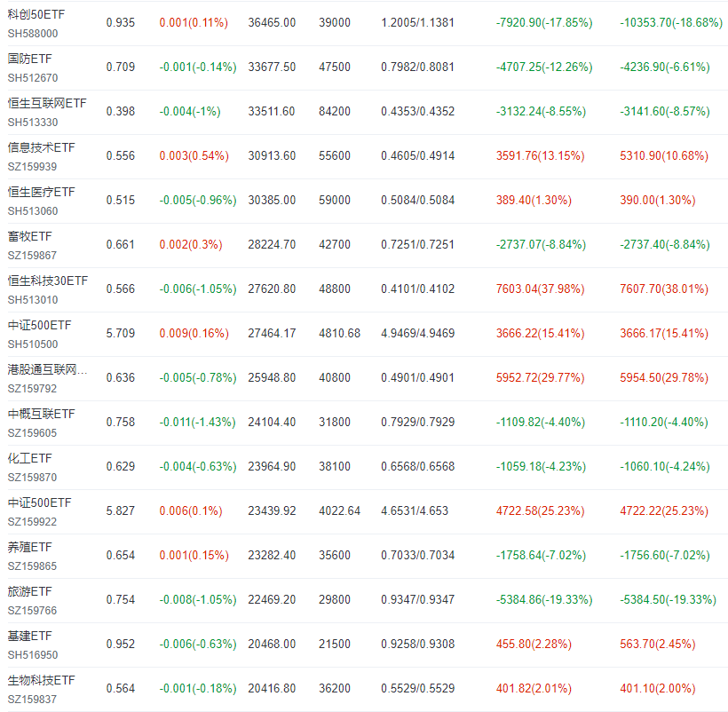Click profit 401.82(2.01%)
728x712 pixels.
534,689
